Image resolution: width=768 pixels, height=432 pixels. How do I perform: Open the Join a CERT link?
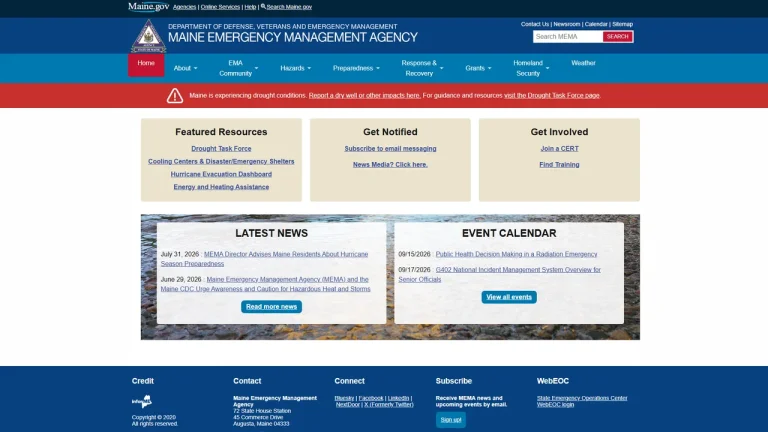click(x=559, y=148)
